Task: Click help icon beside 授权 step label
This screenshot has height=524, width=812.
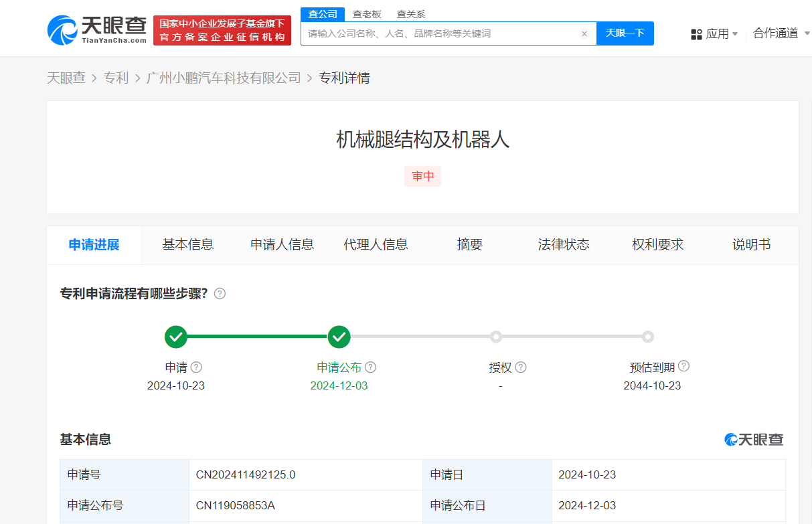Action: point(521,367)
